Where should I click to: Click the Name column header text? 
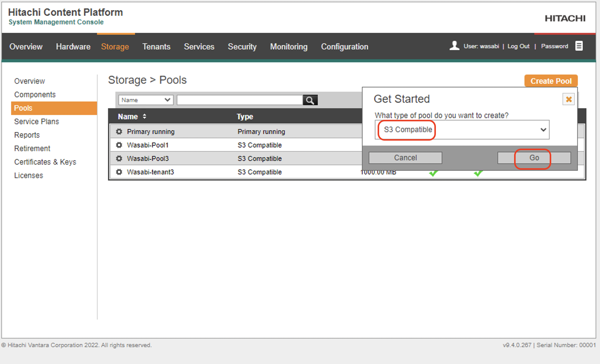(x=128, y=116)
